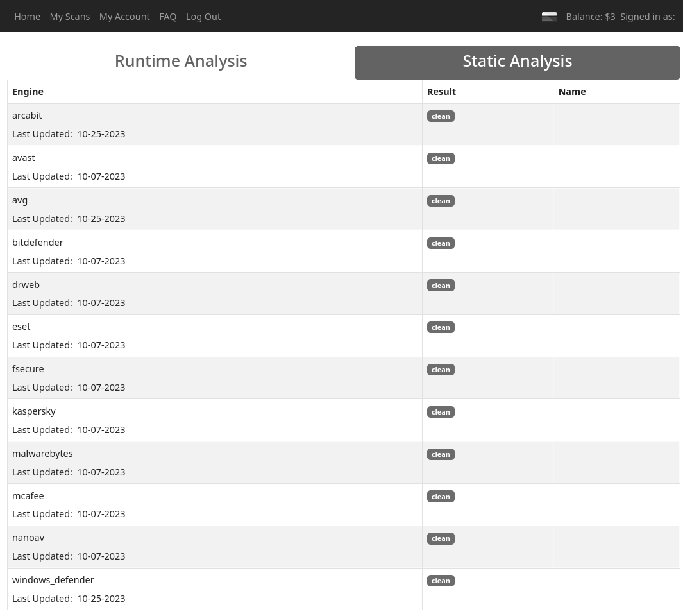Click the Engine column header

tap(28, 92)
